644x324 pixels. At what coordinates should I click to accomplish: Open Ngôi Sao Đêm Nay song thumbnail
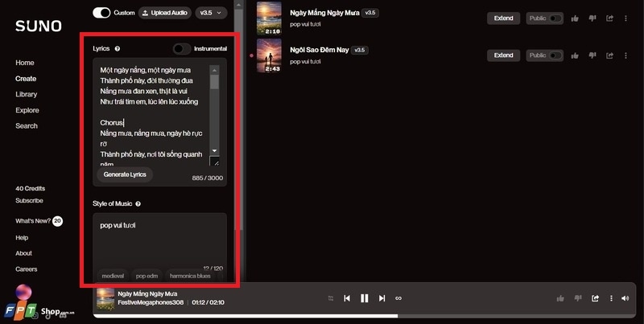click(x=269, y=55)
